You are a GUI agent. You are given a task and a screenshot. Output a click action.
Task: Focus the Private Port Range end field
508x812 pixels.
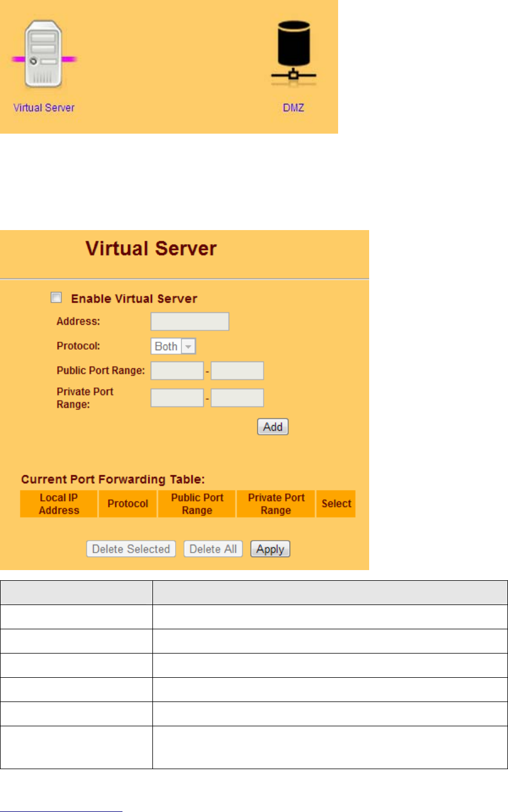click(x=237, y=398)
